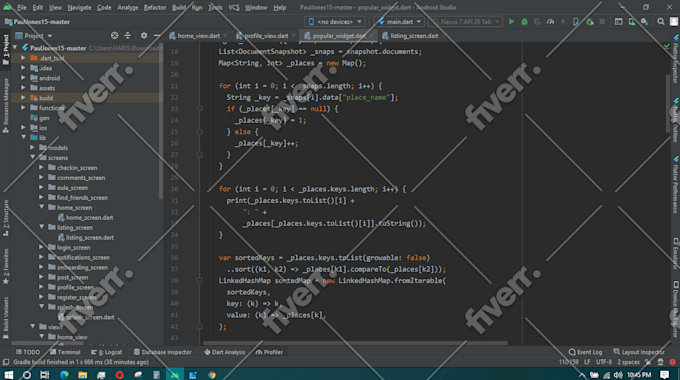The height and width of the screenshot is (380, 680).
Task: Click the LF line separator indicator
Action: pyautogui.click(x=587, y=362)
